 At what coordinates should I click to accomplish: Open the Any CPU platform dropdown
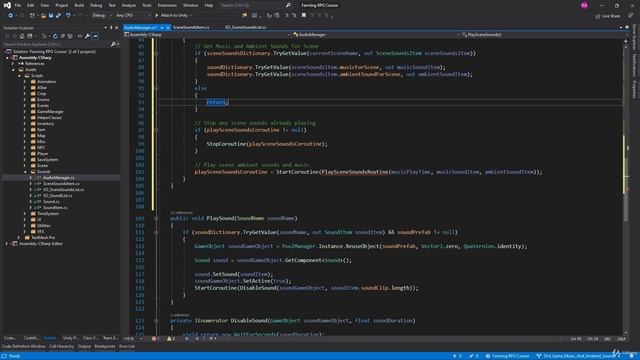(133, 16)
